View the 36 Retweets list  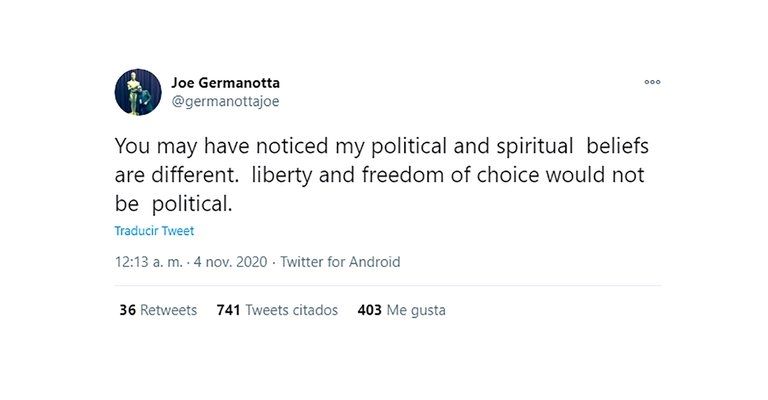pos(157,310)
